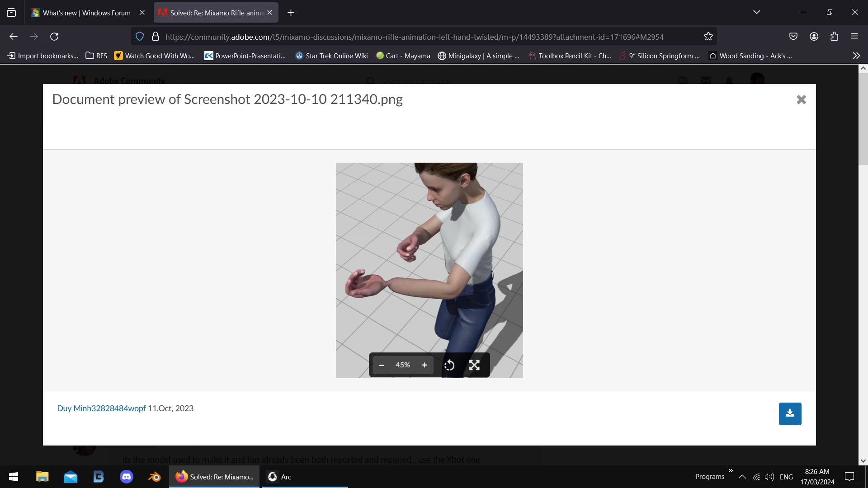Download the attached screenshot

790,413
